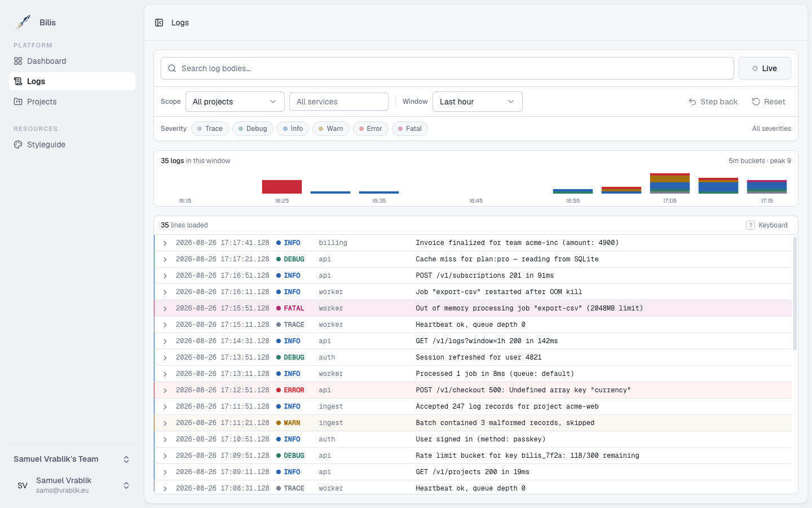Toggle Live log streaming
The image size is (812, 508).
tap(765, 68)
